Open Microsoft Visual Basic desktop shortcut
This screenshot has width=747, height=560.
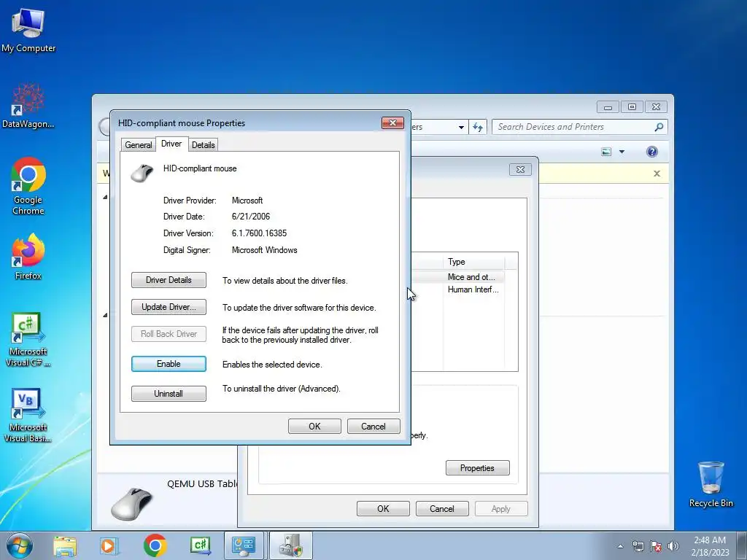tap(28, 415)
